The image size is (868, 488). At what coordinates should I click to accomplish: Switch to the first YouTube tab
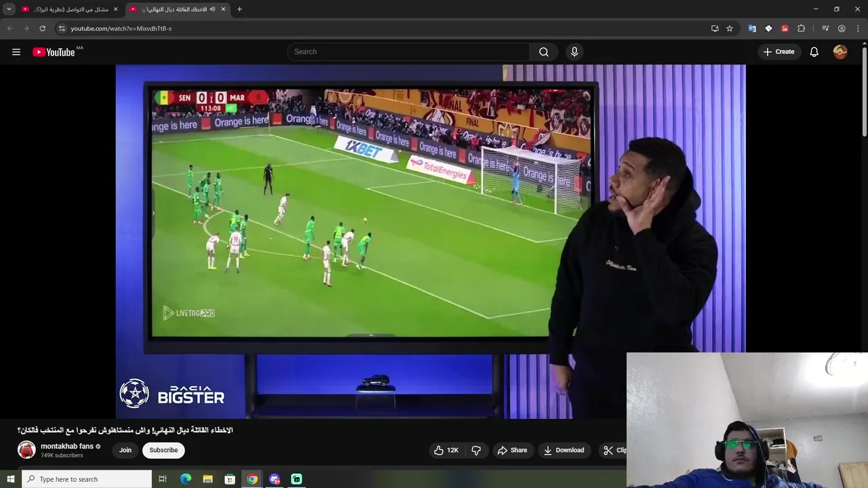tap(71, 9)
